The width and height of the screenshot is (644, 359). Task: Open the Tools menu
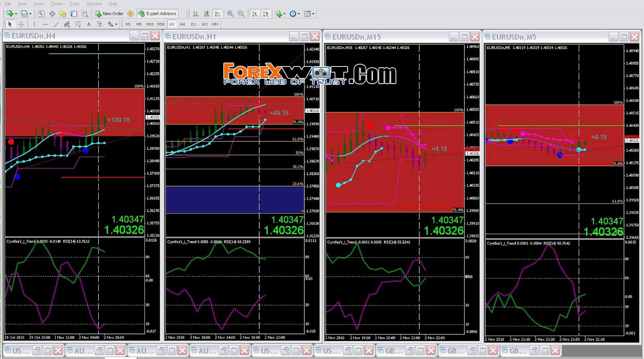pos(74,4)
